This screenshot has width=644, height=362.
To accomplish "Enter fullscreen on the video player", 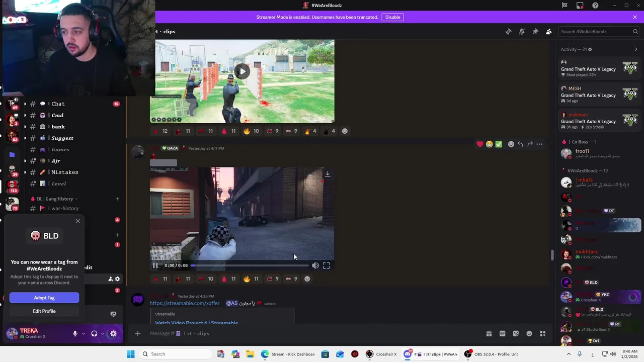I will tap(327, 265).
